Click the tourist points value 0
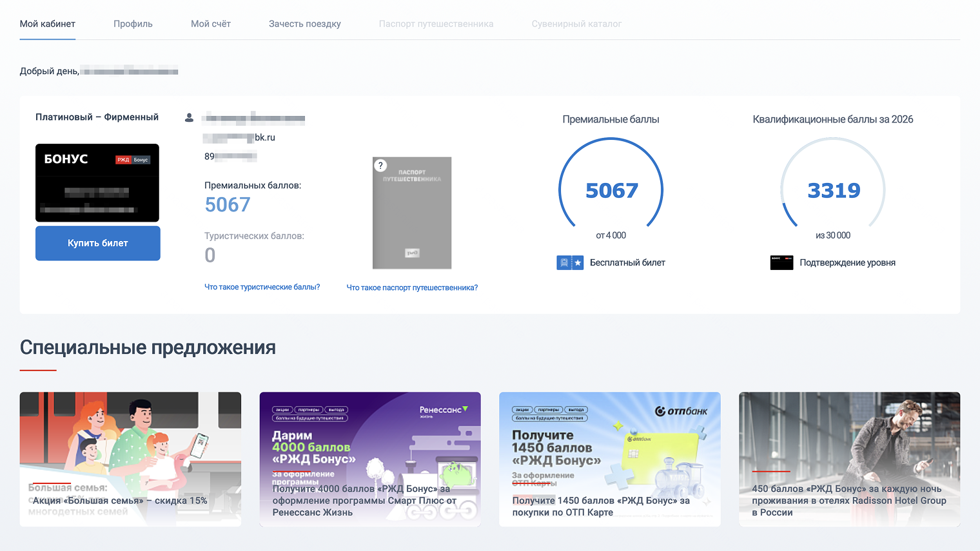The height and width of the screenshot is (551, 980). tap(210, 255)
